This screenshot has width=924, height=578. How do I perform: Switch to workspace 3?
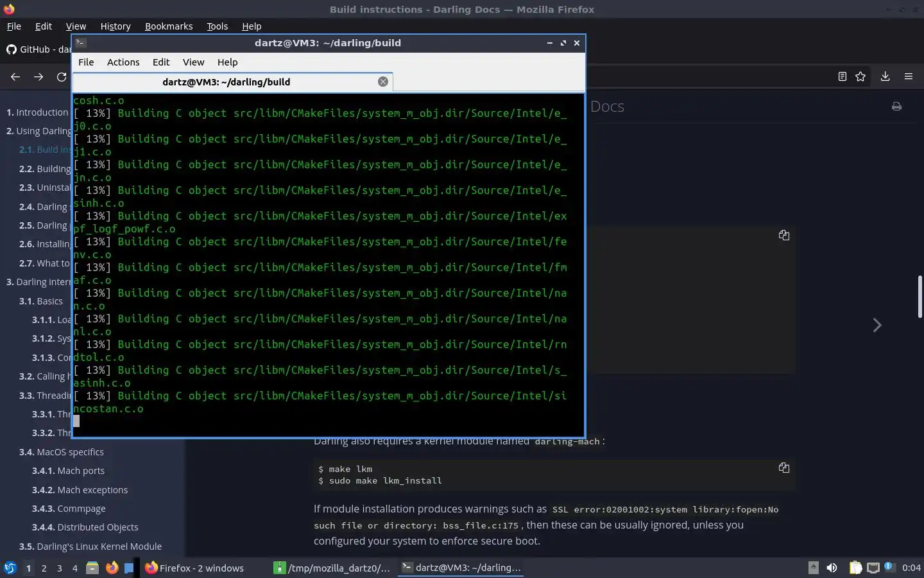pyautogui.click(x=60, y=568)
